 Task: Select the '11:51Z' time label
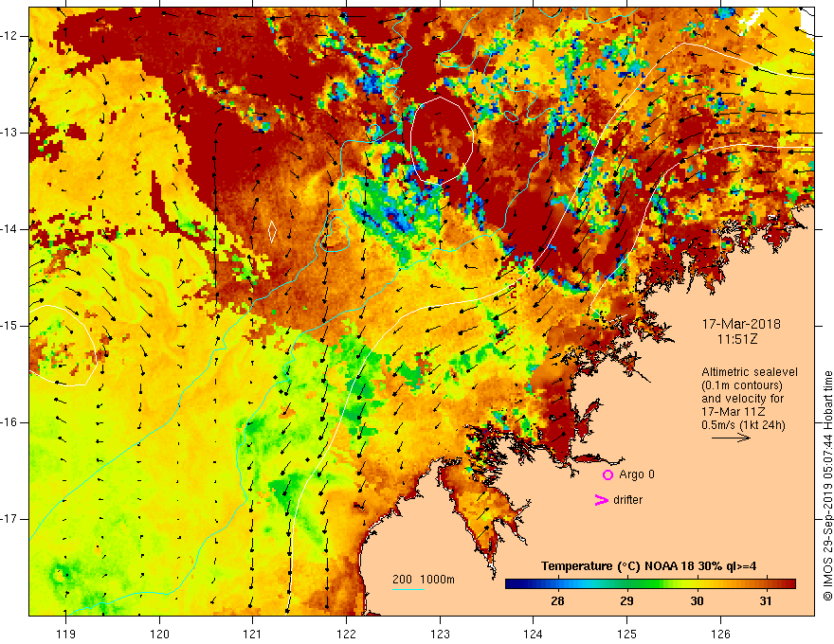coord(737,339)
